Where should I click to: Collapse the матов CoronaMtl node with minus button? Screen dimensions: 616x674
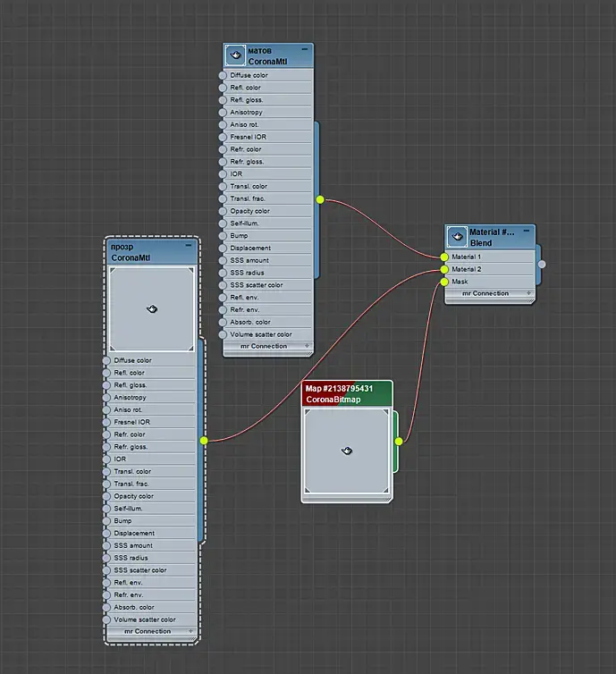point(305,49)
